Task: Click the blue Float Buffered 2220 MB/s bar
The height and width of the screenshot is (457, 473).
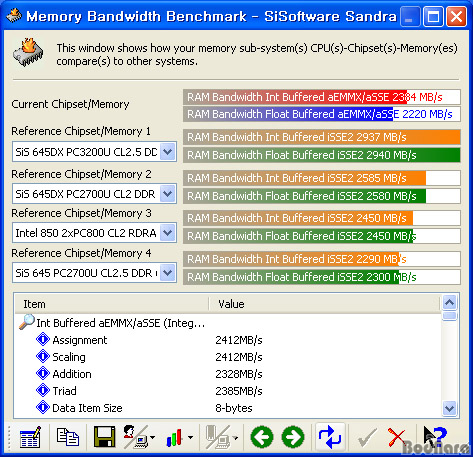Action: tap(322, 114)
